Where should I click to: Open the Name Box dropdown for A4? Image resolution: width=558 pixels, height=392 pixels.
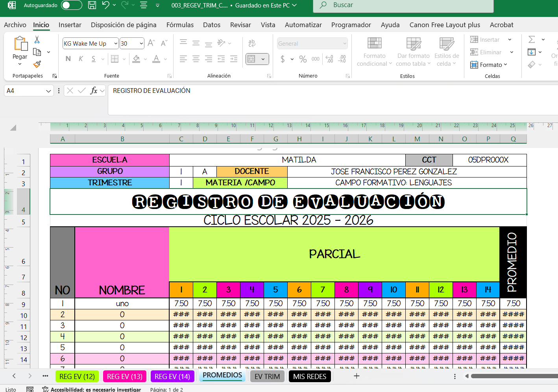tap(48, 91)
